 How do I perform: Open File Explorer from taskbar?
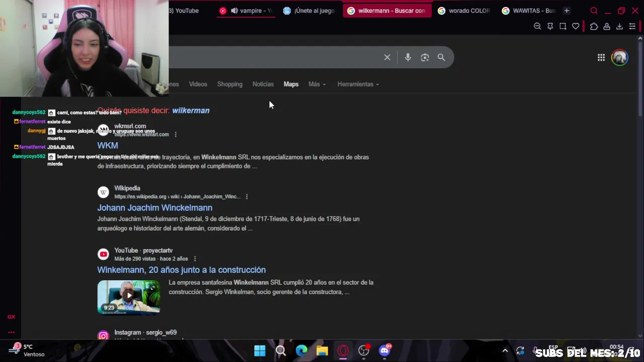(x=323, y=350)
